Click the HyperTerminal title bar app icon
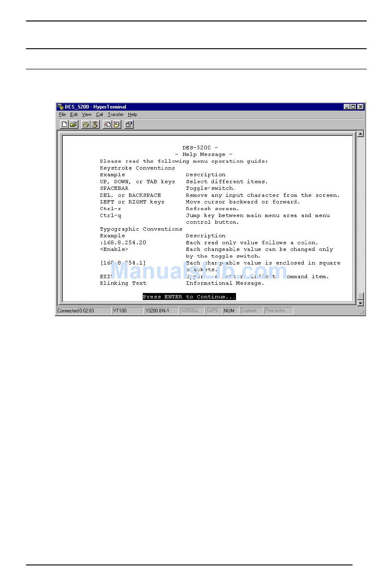Screen dimensions: 392x586 click(x=60, y=106)
